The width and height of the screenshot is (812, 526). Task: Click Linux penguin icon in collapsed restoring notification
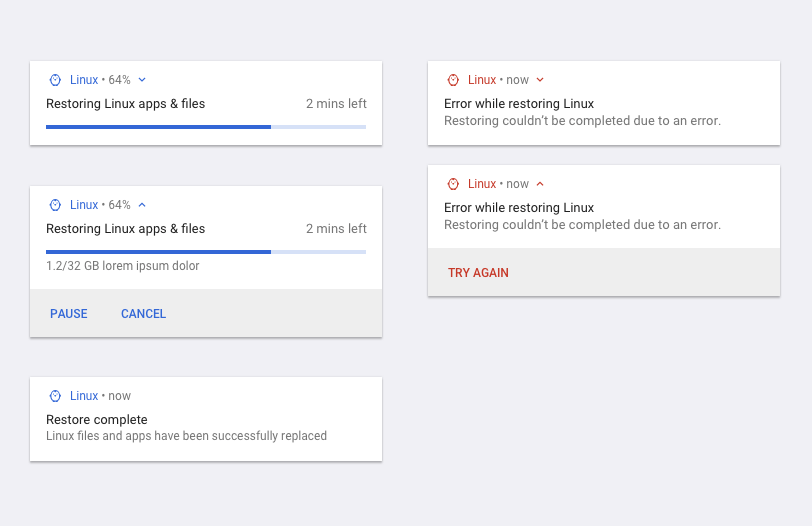55,80
